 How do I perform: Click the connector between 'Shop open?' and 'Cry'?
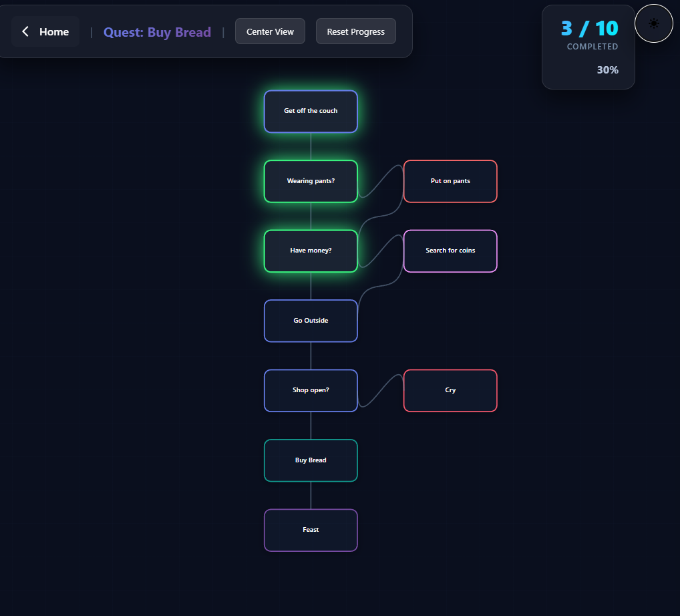(x=381, y=390)
